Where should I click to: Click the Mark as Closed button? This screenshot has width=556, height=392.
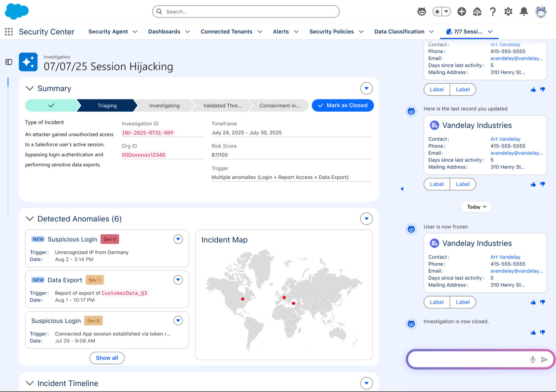(x=343, y=105)
